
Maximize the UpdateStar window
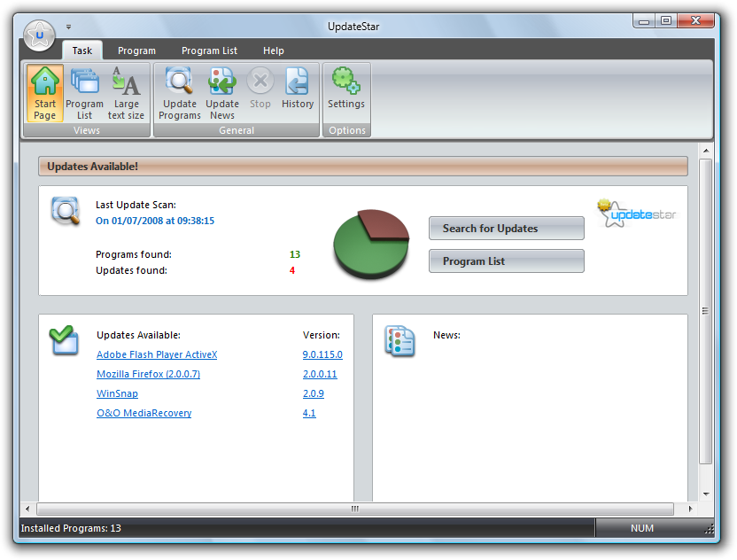click(666, 20)
